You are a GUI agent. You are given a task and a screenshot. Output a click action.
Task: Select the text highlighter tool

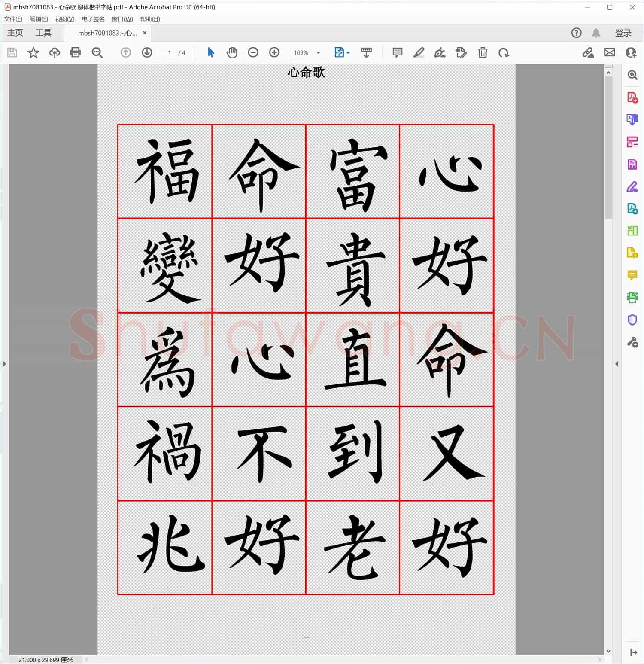pyautogui.click(x=419, y=52)
